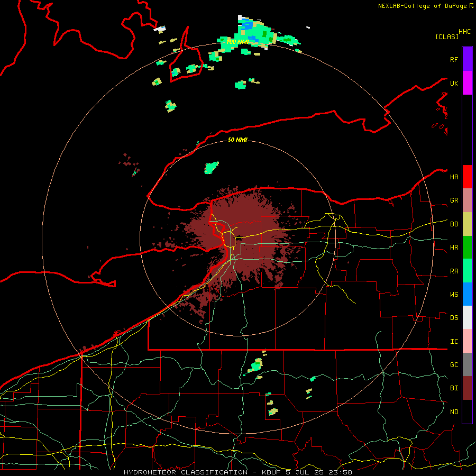
Task: Click the GR legend label
Action: click(x=454, y=200)
